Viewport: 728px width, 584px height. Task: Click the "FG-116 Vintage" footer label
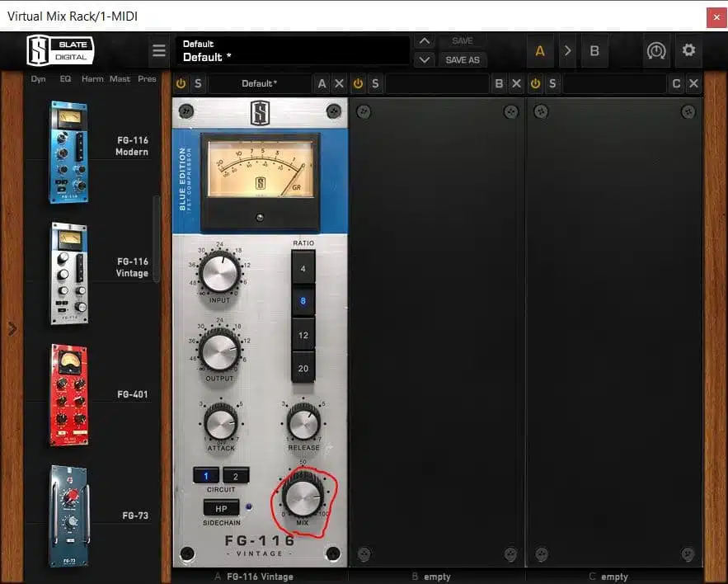coord(260,577)
